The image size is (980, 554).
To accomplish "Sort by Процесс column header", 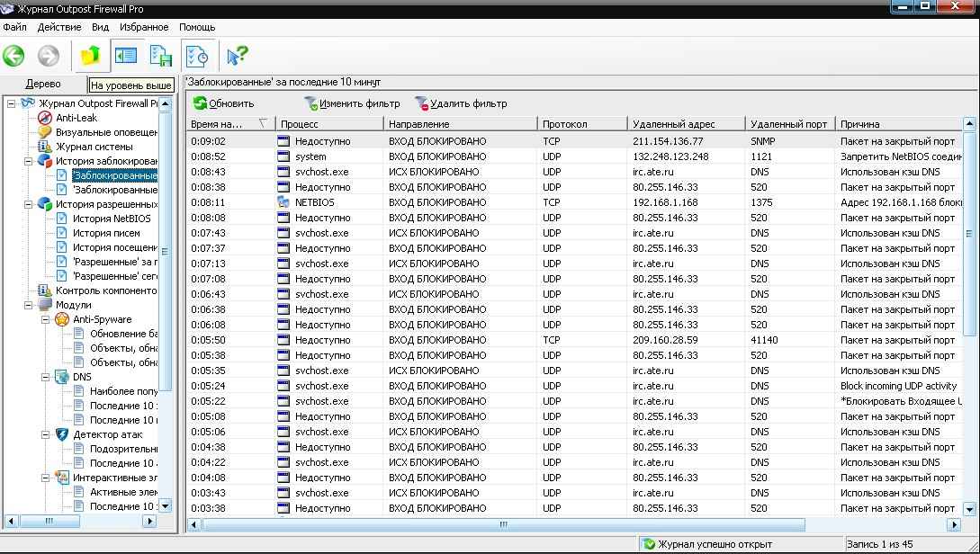I will (329, 124).
